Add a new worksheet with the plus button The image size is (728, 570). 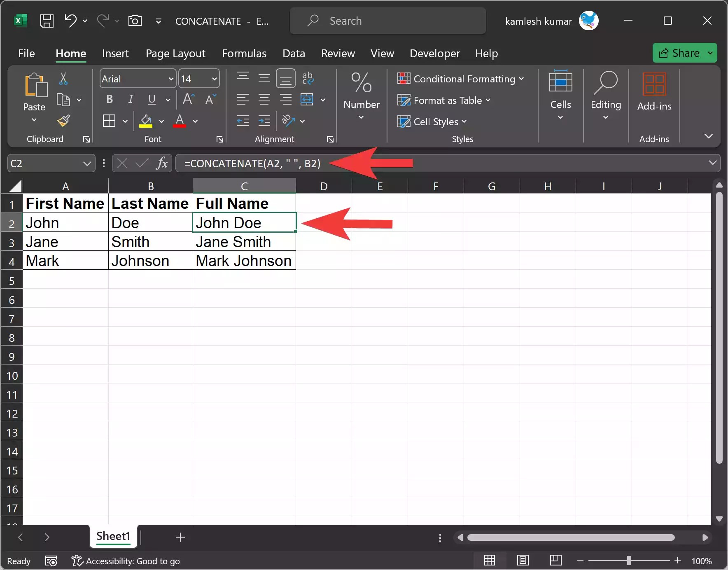click(x=180, y=537)
